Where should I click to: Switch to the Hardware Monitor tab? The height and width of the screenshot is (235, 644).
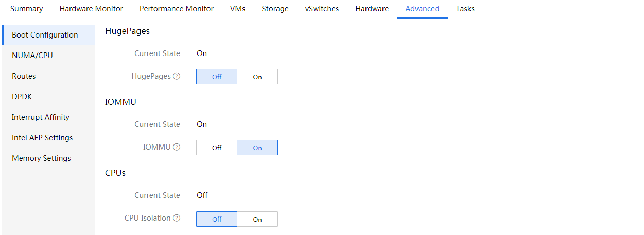click(91, 9)
